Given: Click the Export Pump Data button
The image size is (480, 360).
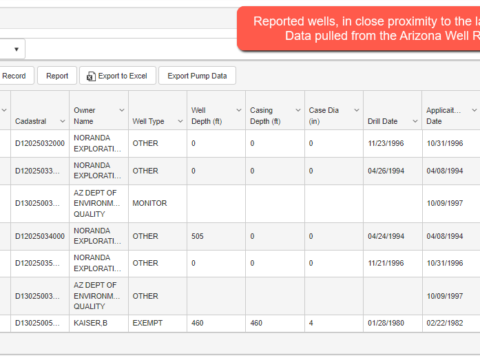Looking at the screenshot, I should tap(197, 76).
